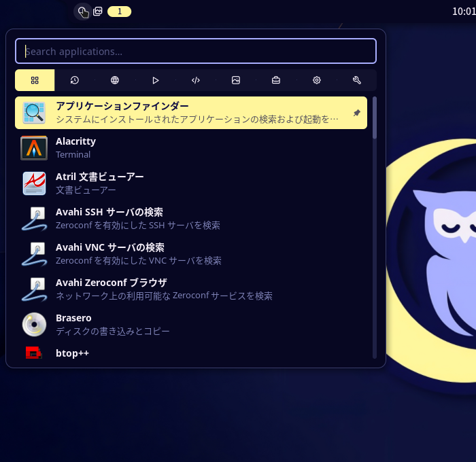Screen dimensions: 476x462
Task: Click the Brasero disc icon
Action: [34, 325]
